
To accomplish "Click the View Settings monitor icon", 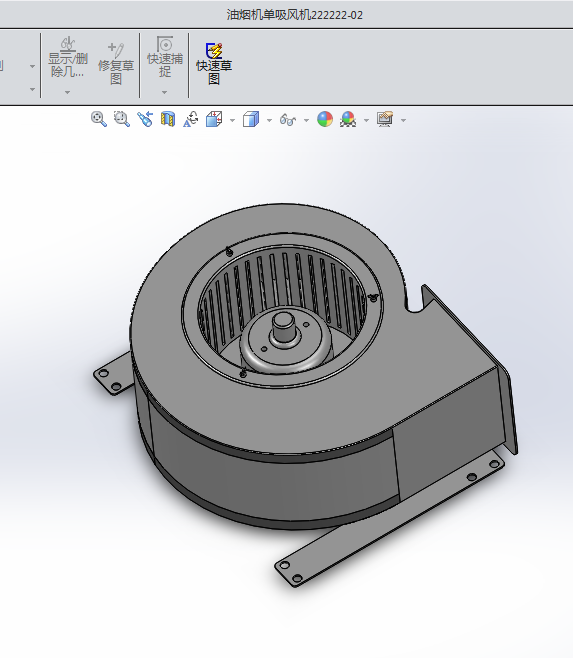I will point(385,119).
